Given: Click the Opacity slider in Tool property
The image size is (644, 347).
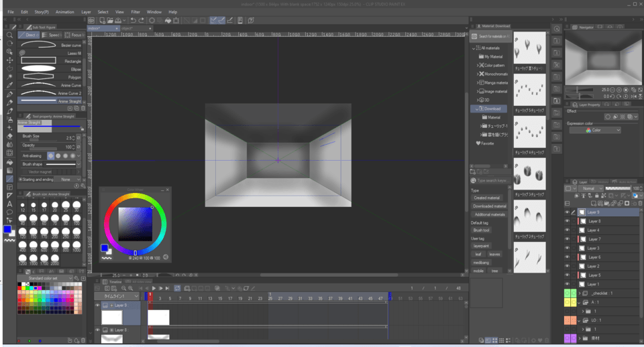Looking at the screenshot, I should 43,149.
